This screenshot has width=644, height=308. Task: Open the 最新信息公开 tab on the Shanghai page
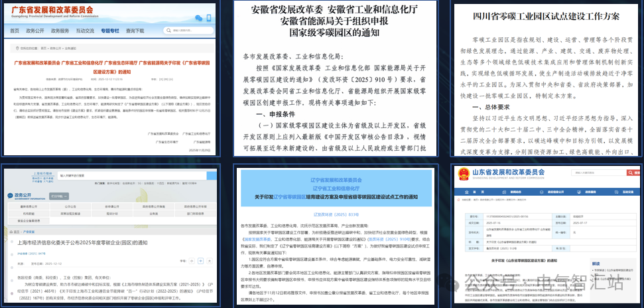click(x=29, y=206)
